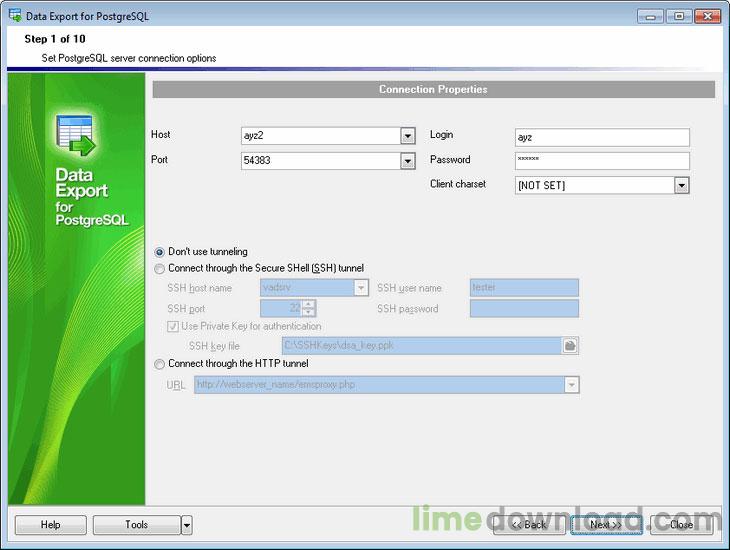Toggle Use Private Key for authentication checkbox
Viewport: 730px width, 550px height.
pyautogui.click(x=173, y=327)
